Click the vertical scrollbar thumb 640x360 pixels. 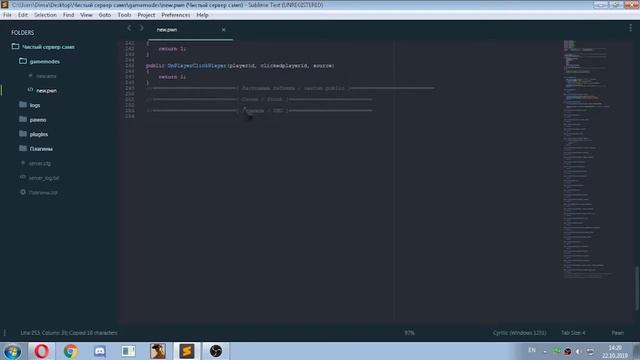(x=637, y=288)
